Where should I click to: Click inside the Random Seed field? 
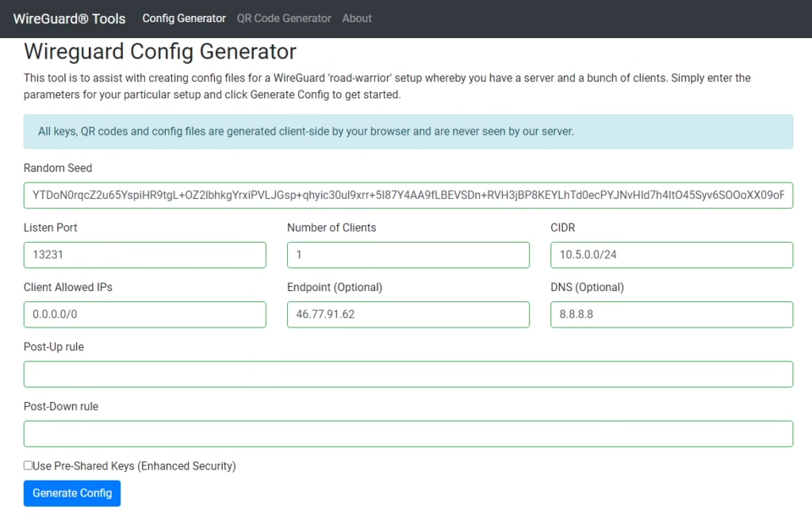point(408,195)
